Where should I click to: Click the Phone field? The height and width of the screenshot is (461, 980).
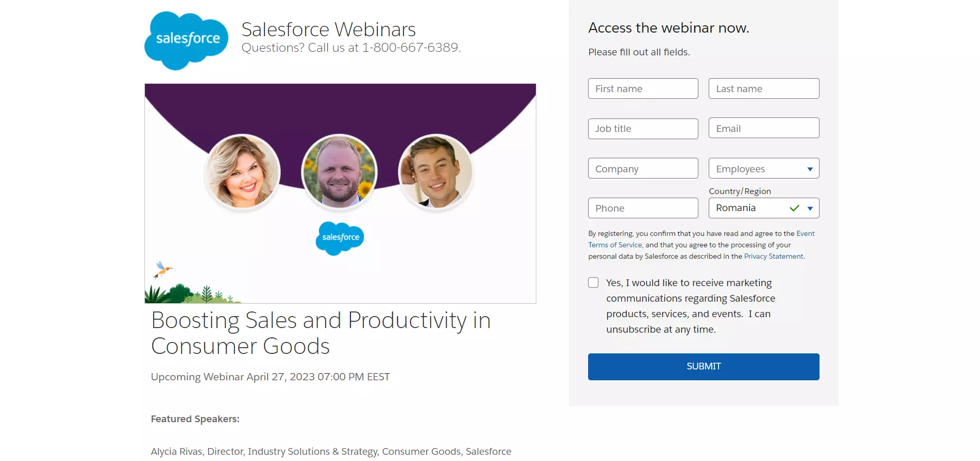coord(643,208)
